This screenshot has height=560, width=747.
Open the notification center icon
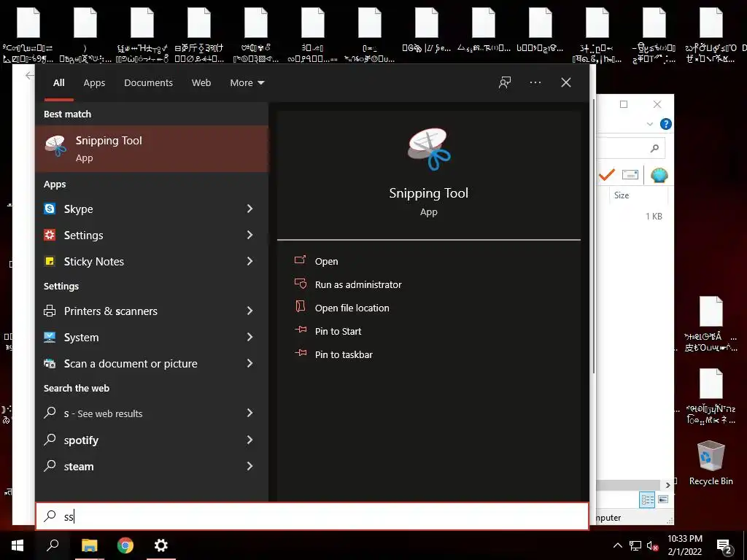[x=724, y=547]
